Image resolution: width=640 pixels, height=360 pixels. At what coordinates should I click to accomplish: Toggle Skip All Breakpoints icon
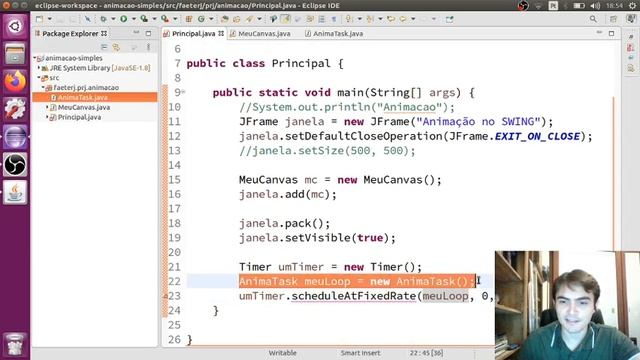pyautogui.click(x=87, y=19)
